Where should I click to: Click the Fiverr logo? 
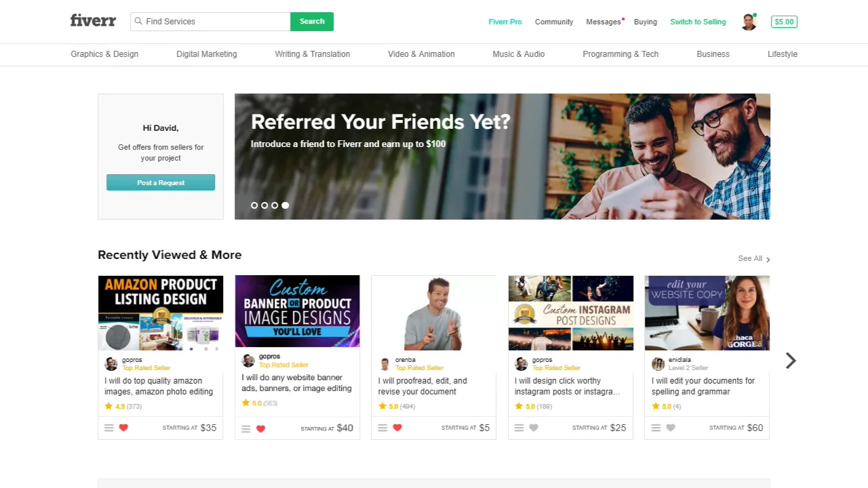(93, 20)
